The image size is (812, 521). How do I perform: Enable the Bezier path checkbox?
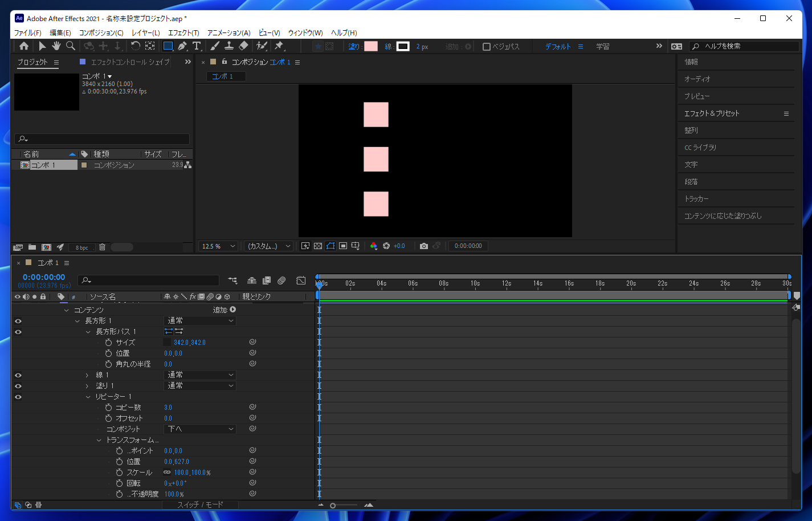click(487, 47)
